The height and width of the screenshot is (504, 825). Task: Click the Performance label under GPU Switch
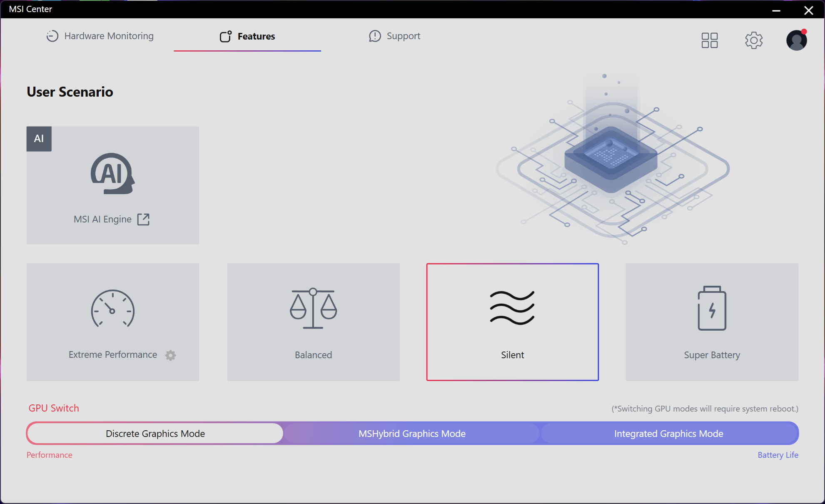click(x=50, y=455)
